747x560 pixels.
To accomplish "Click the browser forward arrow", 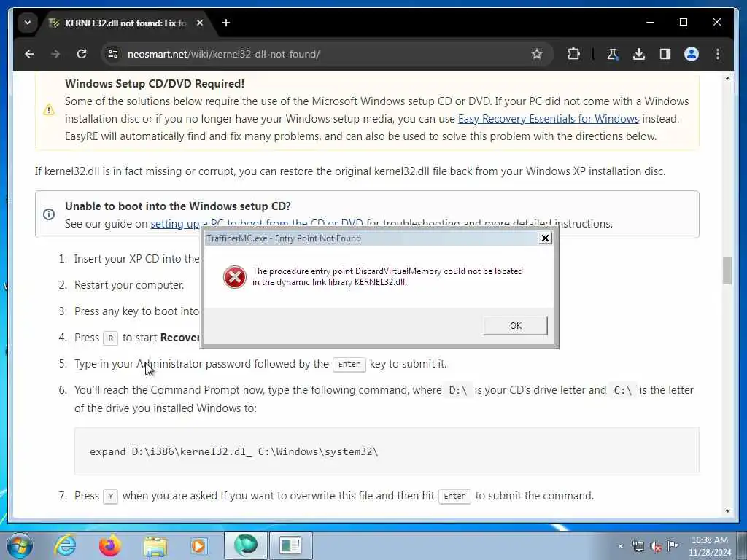I will point(55,54).
